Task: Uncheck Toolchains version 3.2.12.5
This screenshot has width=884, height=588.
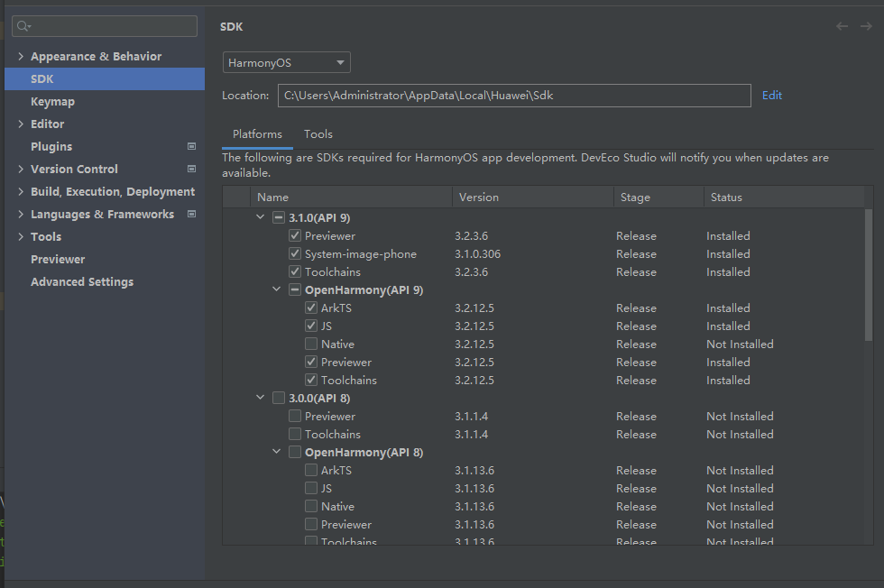Action: (x=311, y=380)
